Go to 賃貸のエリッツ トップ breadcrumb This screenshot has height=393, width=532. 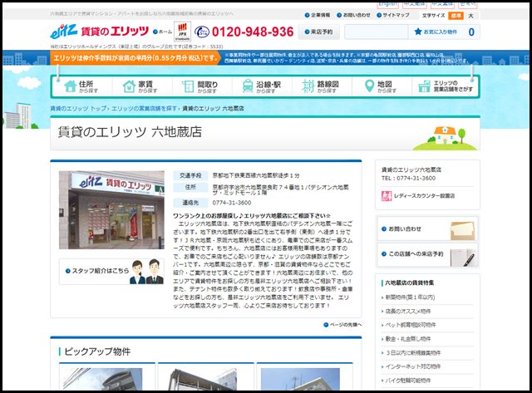78,109
